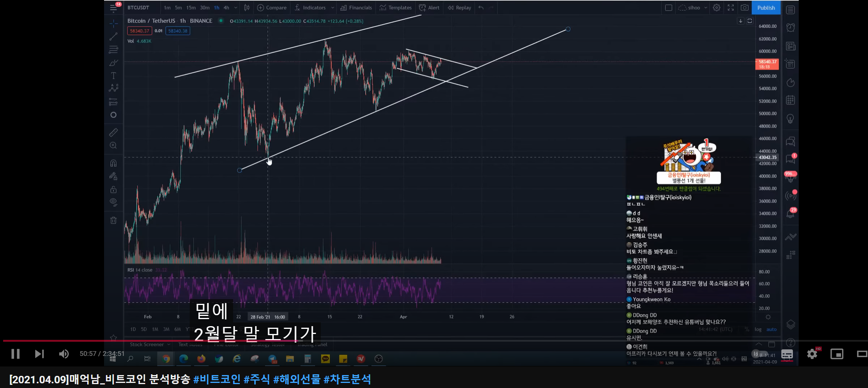Toggle auto scale on price axis
The width and height of the screenshot is (868, 388).
771,329
